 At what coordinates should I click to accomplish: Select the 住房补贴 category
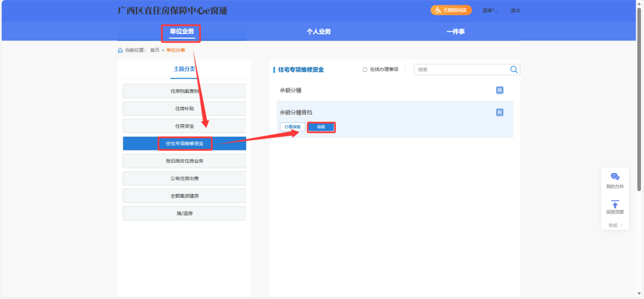tap(184, 109)
